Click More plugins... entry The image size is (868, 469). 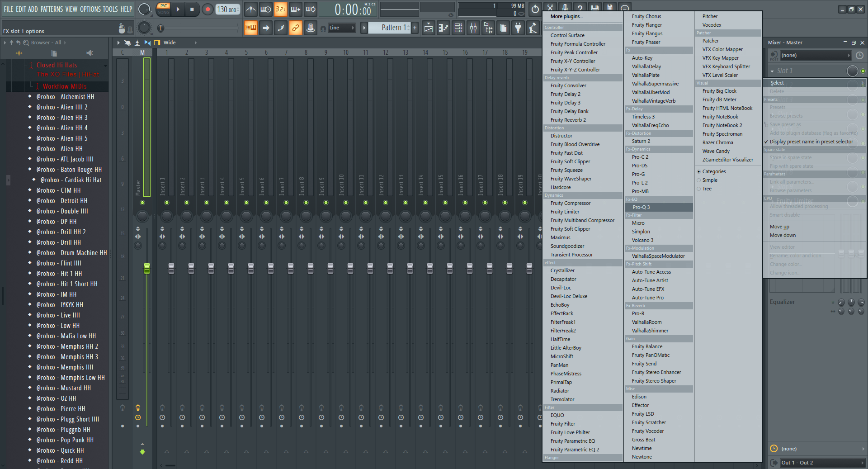tap(566, 16)
